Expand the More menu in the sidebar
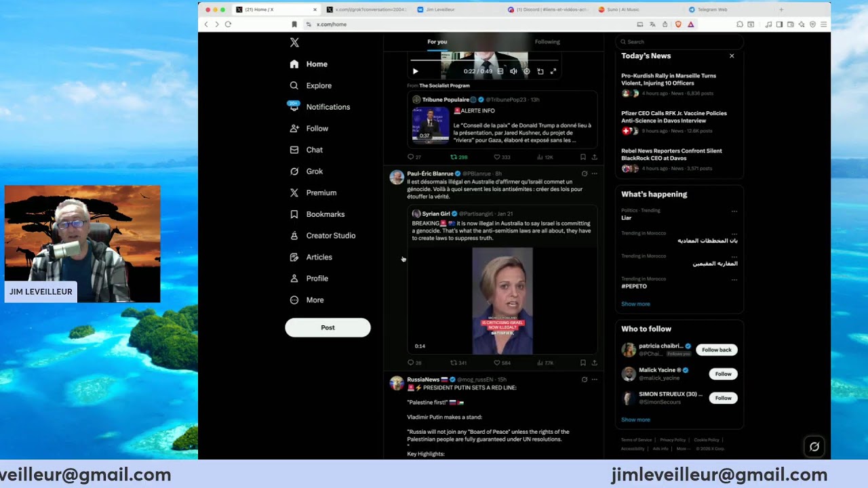 (x=306, y=300)
